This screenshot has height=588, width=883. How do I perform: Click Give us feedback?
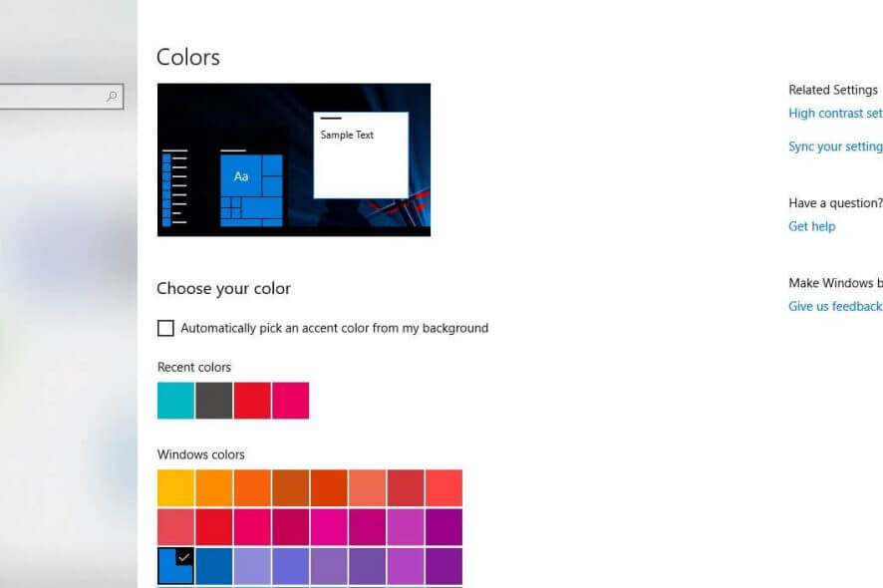click(x=833, y=306)
